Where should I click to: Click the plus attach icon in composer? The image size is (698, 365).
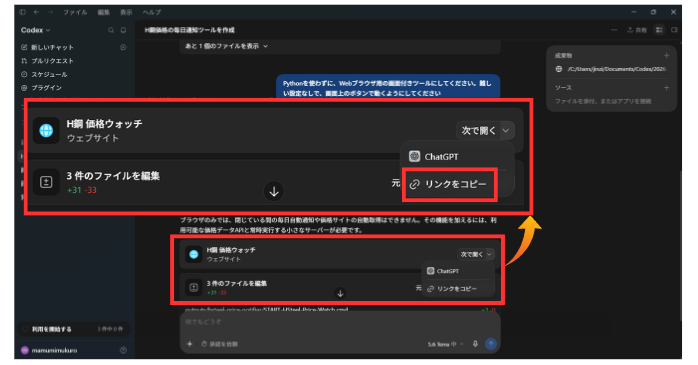[190, 344]
